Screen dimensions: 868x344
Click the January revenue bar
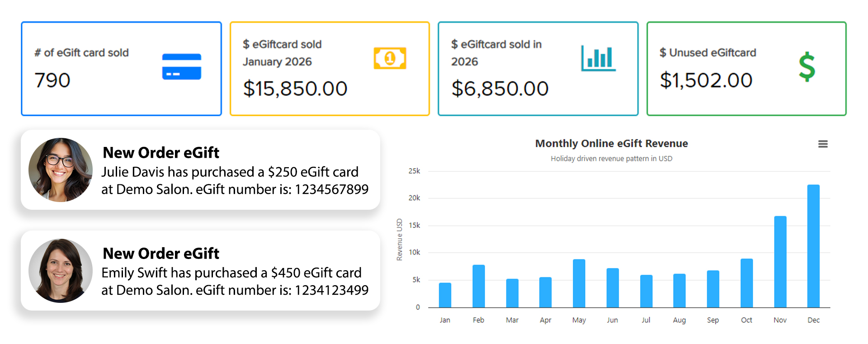445,295
